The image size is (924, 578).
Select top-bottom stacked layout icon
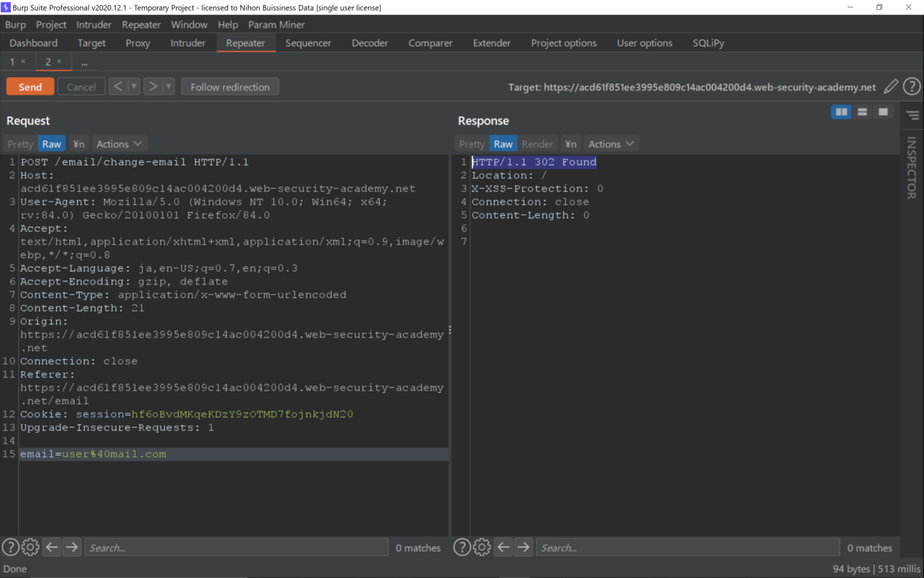862,113
